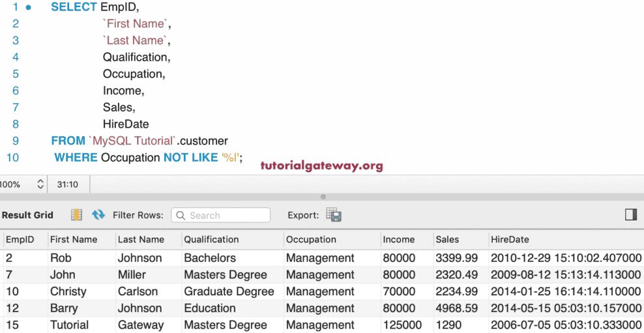This screenshot has width=644, height=333.
Task: Click the '%l' string literal
Action: point(230,158)
